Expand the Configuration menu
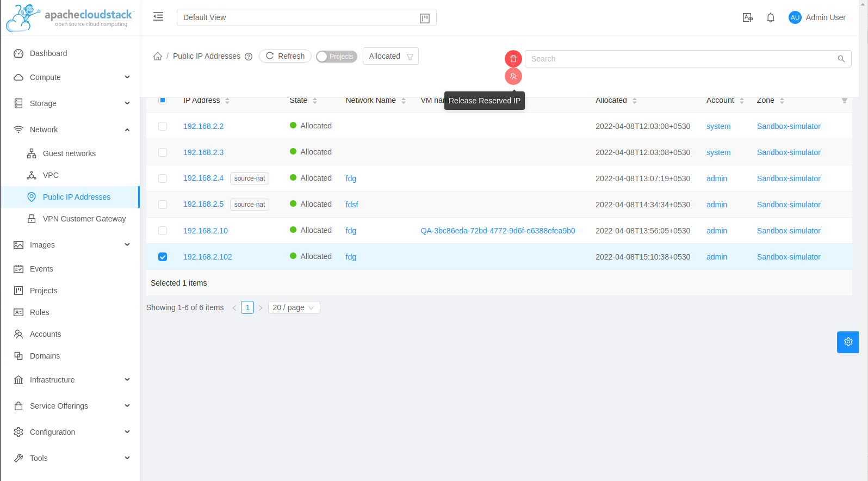The height and width of the screenshot is (481, 868). point(70,432)
